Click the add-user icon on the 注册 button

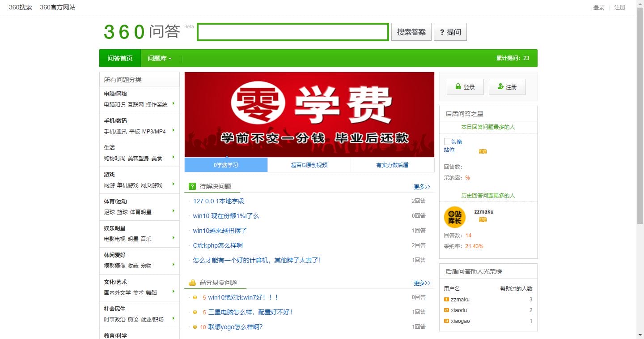pos(500,86)
